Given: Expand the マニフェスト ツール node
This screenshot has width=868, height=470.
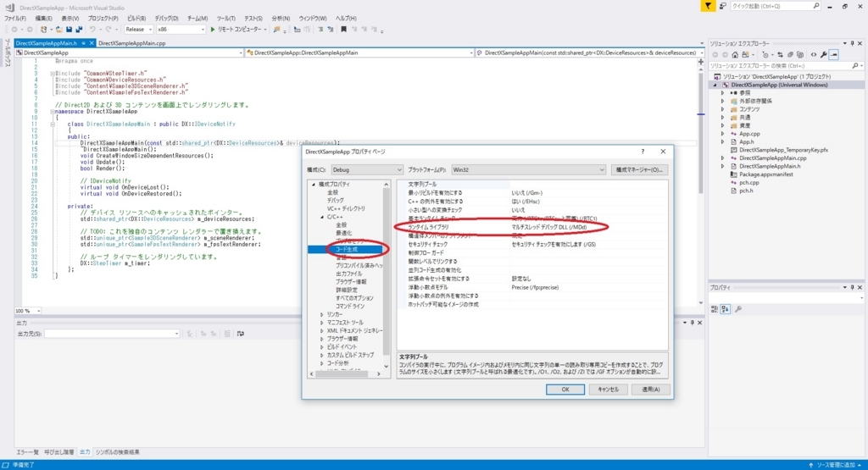Looking at the screenshot, I should tap(321, 323).
